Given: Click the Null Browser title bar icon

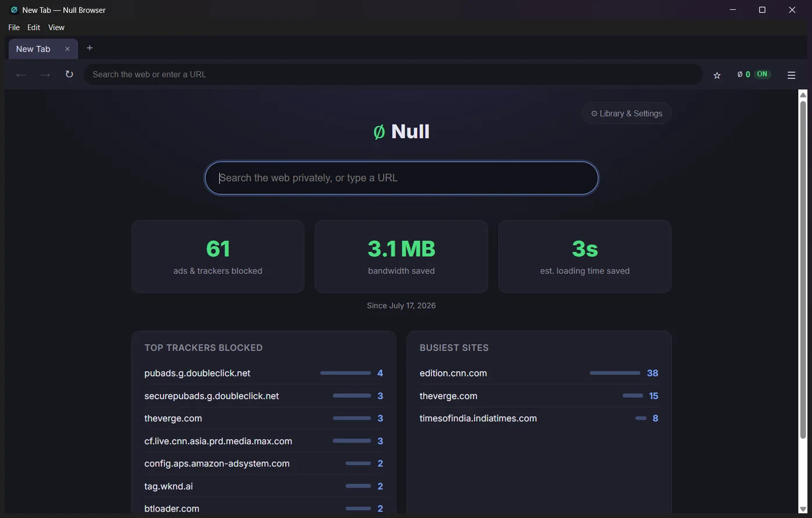Looking at the screenshot, I should [14, 10].
